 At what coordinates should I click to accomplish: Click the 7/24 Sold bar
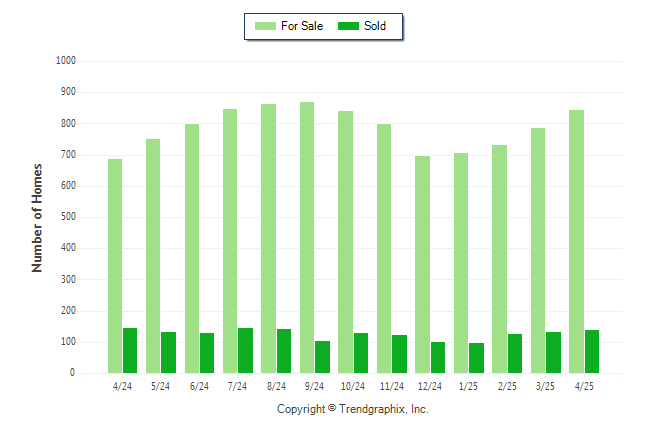pos(246,350)
